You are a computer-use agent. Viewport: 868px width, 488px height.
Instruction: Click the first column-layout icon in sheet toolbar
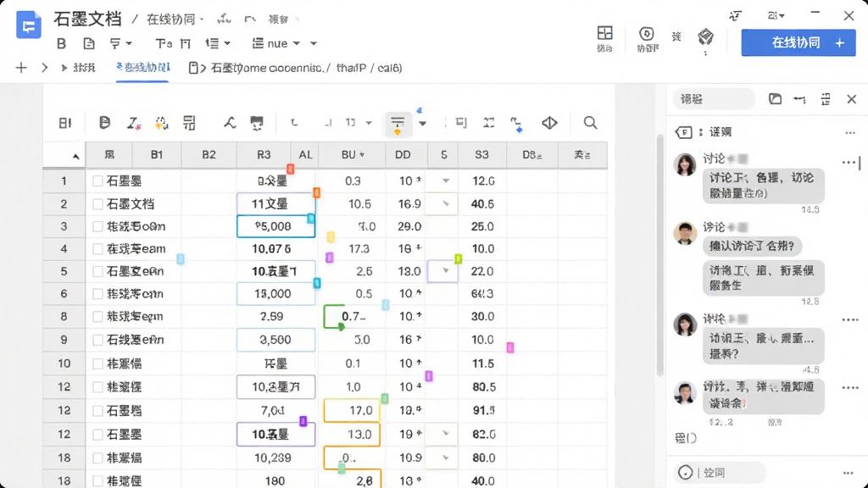click(x=64, y=123)
